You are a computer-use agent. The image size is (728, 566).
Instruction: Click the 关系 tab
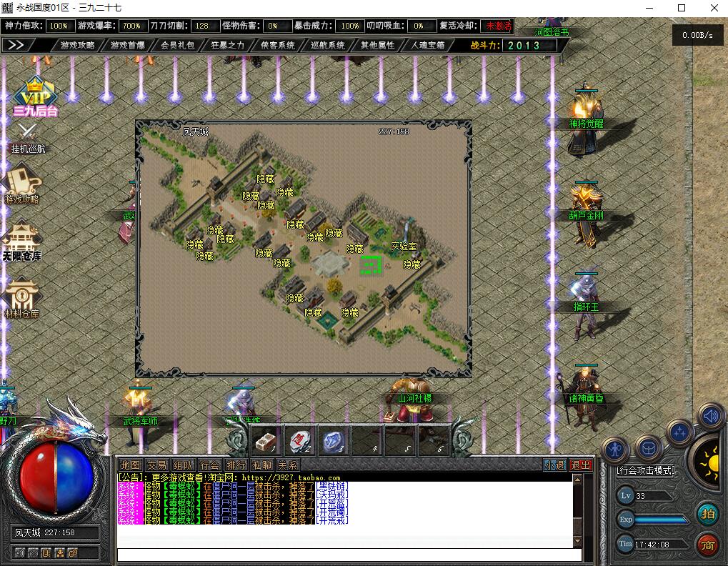(288, 465)
